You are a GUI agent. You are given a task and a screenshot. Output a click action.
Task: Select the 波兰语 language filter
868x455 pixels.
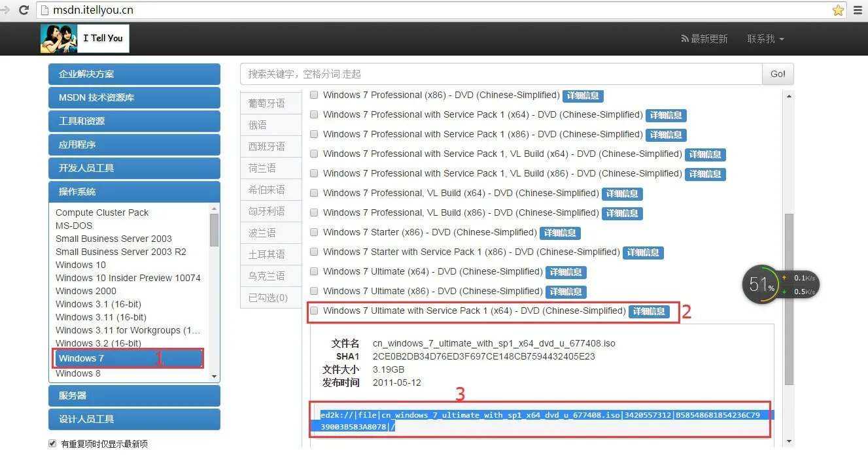pos(271,232)
